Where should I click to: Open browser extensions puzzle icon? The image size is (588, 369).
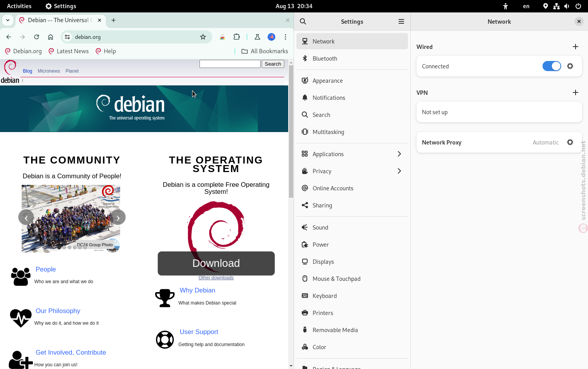236,37
